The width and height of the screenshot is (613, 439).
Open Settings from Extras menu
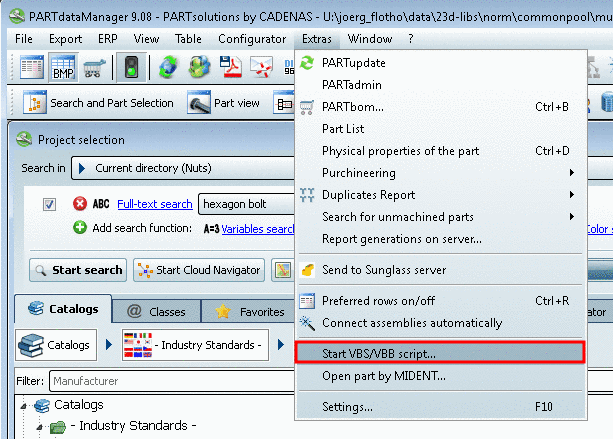441,407
